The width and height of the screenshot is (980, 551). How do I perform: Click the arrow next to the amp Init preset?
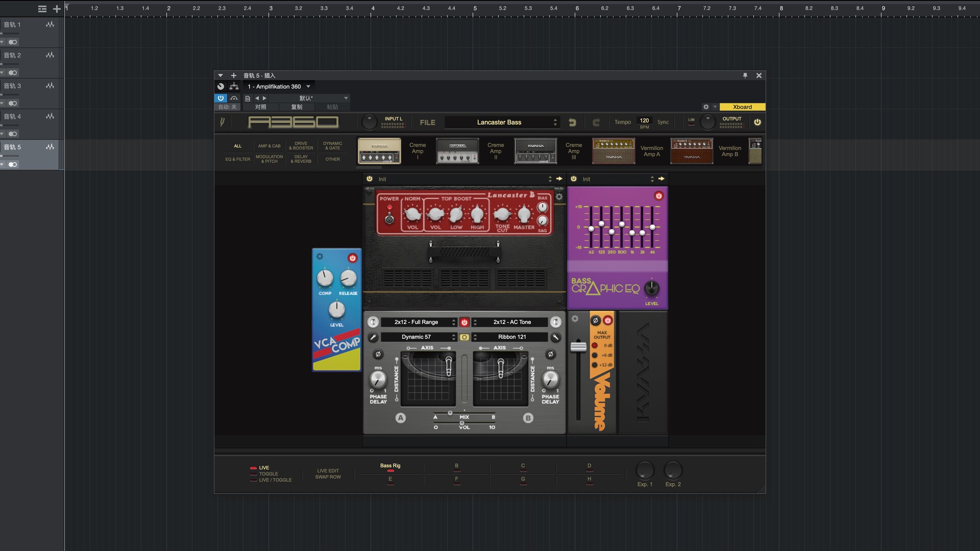tap(559, 179)
